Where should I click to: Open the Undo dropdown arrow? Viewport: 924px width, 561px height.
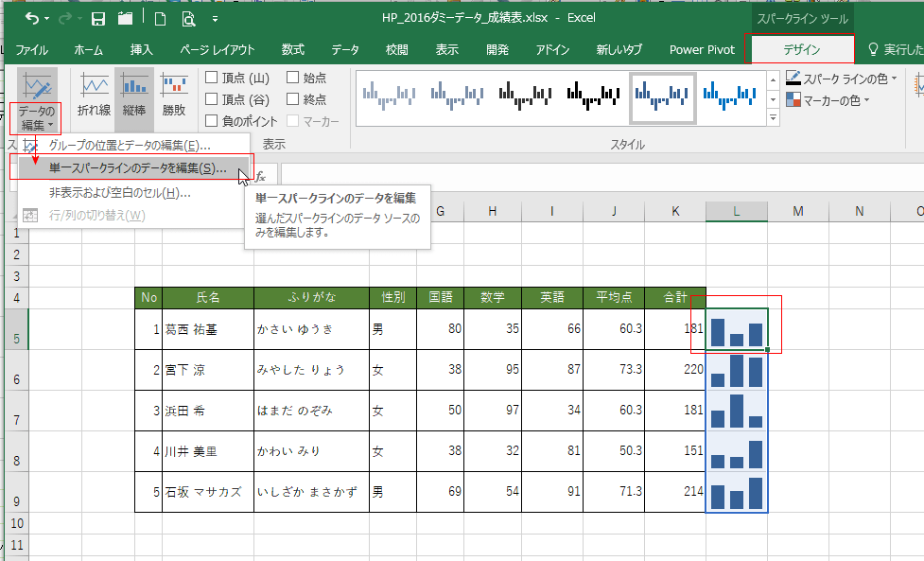(45, 16)
